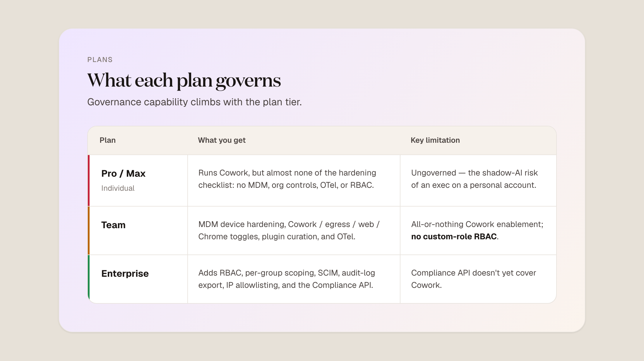Select the 'Pro / Max' plan name
The width and height of the screenshot is (644, 361).
(123, 173)
